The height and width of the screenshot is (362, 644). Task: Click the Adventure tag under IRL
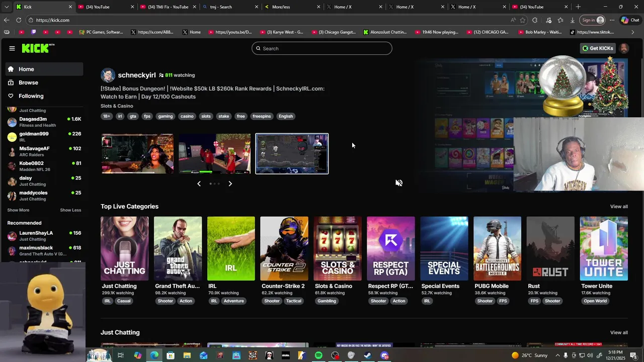234,301
